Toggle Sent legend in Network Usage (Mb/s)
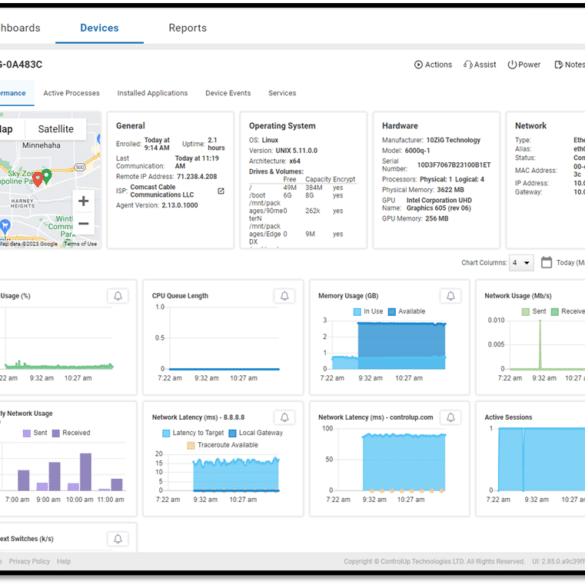This screenshot has height=585, width=585. [534, 311]
